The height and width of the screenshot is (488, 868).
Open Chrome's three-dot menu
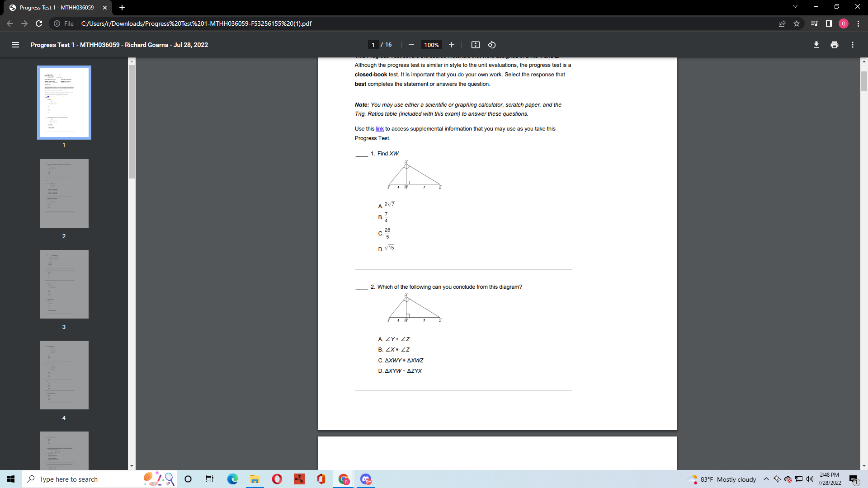click(x=859, y=23)
